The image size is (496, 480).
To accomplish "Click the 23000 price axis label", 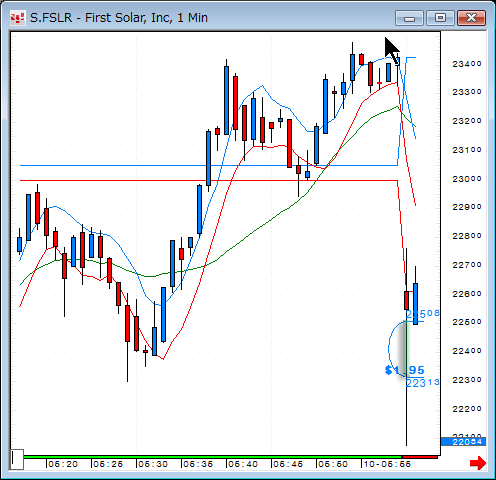I will [467, 179].
